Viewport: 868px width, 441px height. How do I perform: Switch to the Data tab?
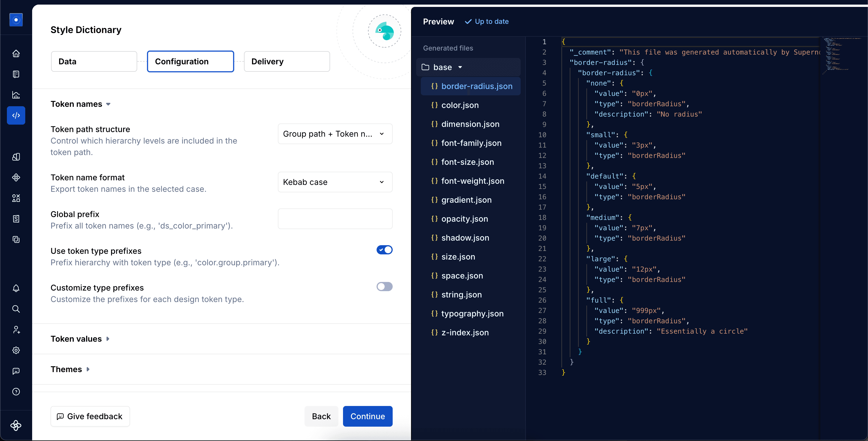[x=94, y=61]
